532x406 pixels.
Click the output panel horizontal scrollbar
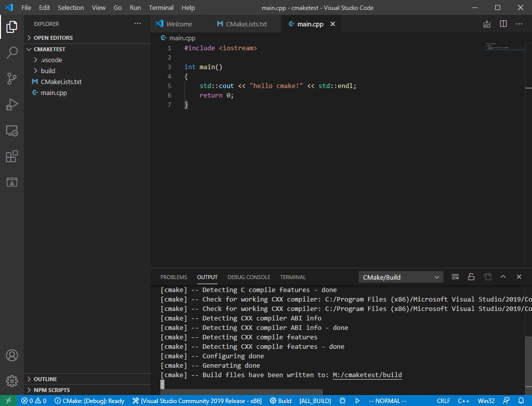click(241, 392)
